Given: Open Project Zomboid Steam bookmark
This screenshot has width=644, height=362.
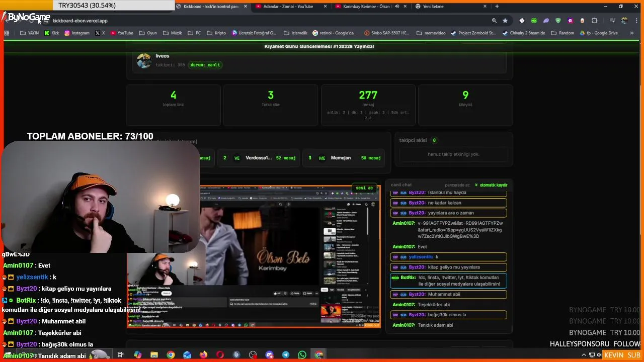Looking at the screenshot, I should (473, 33).
